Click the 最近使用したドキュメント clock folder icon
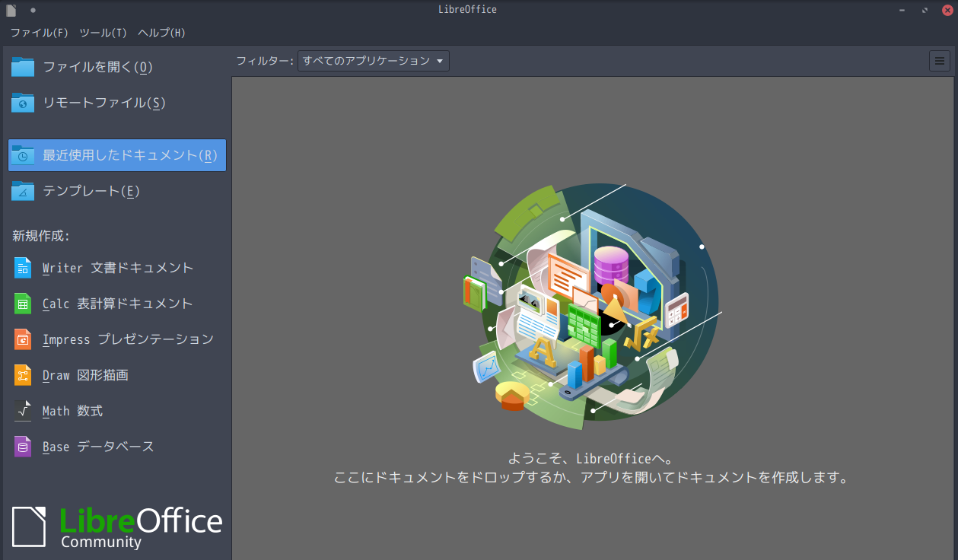This screenshot has height=560, width=958. click(x=23, y=155)
